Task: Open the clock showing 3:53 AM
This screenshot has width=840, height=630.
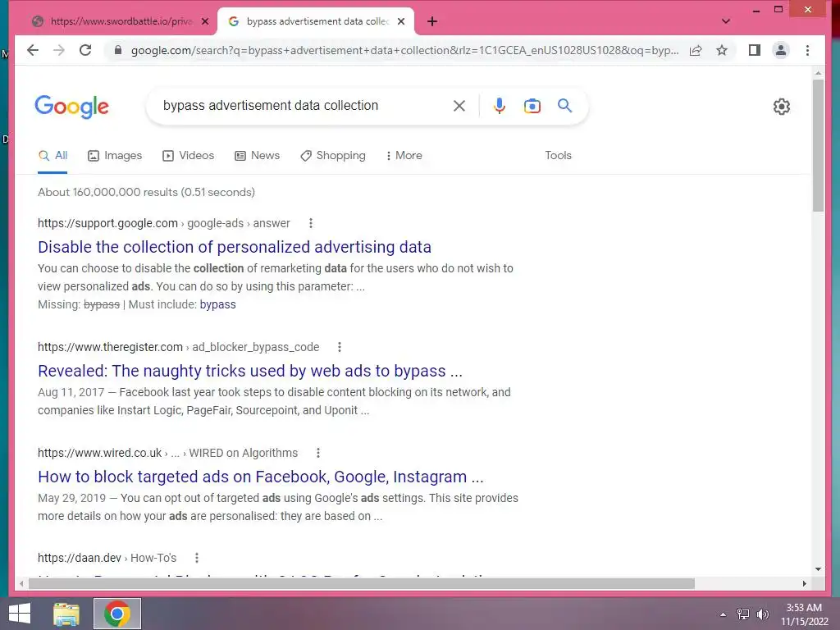Action: point(804,614)
